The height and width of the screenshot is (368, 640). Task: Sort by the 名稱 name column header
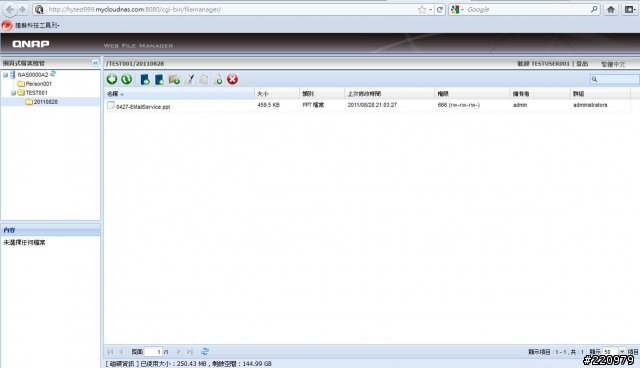[179, 94]
